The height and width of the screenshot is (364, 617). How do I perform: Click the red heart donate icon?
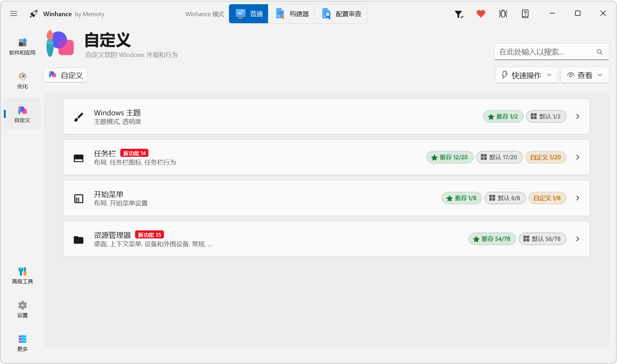[x=481, y=14]
